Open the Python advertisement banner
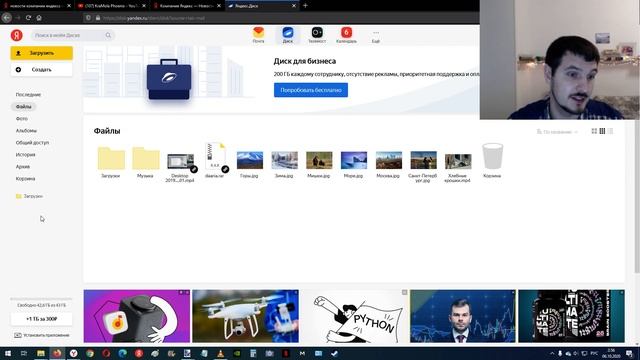640x360 pixels. 354,316
